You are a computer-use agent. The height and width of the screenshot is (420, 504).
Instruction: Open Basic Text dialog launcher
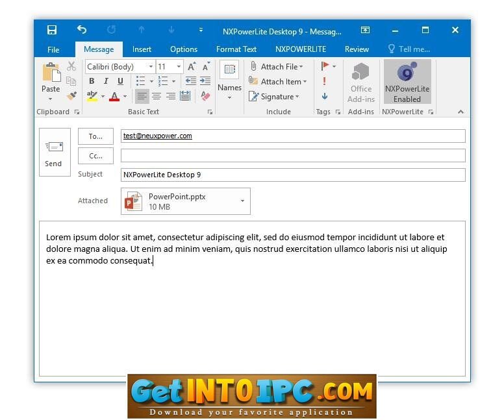tap(210, 112)
